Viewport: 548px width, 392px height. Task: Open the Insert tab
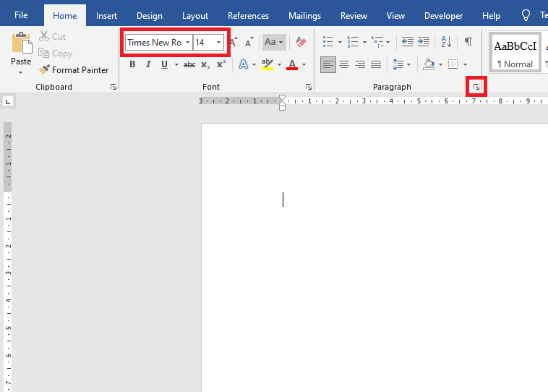[x=106, y=15]
